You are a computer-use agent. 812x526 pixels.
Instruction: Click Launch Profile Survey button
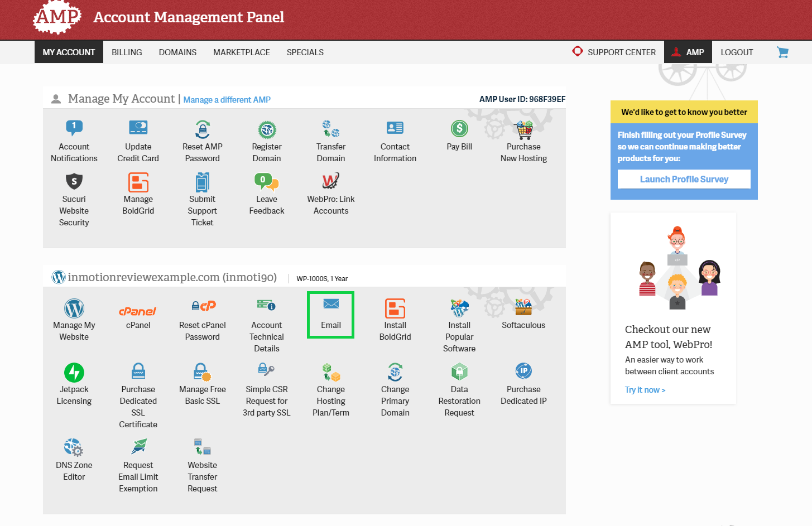point(684,179)
